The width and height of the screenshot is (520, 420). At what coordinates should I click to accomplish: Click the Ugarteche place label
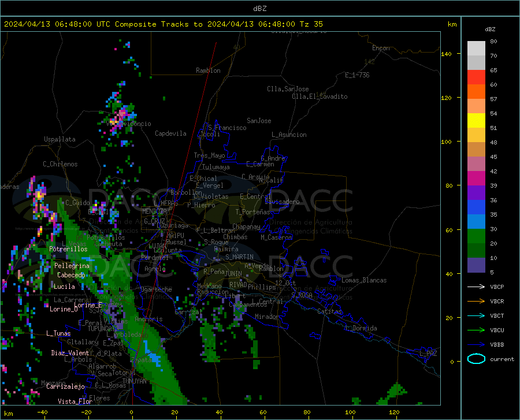coord(156,289)
